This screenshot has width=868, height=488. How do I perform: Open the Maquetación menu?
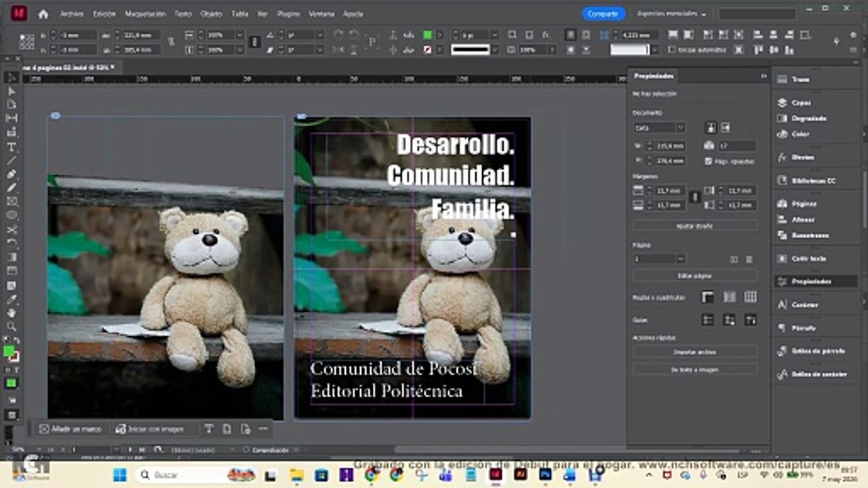pyautogui.click(x=146, y=14)
